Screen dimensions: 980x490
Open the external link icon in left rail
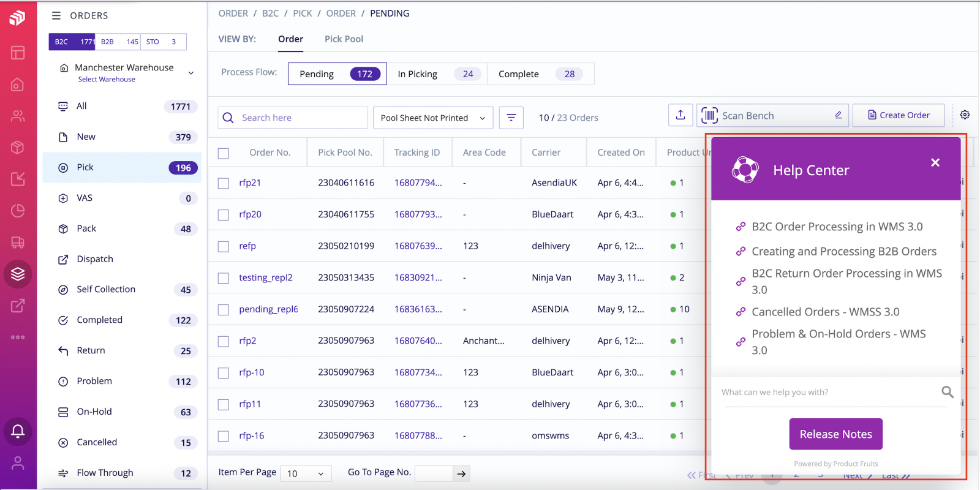[18, 306]
